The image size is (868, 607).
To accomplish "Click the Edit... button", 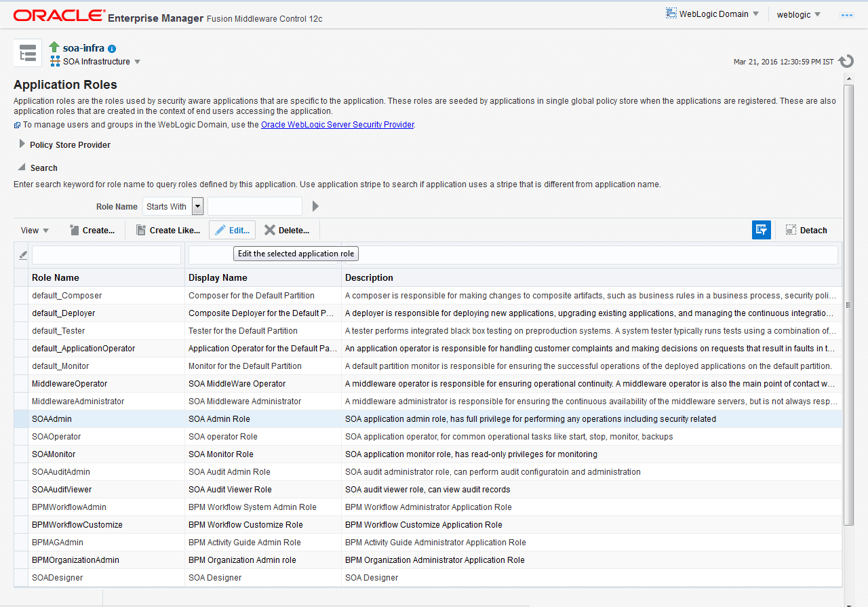I will click(x=232, y=231).
